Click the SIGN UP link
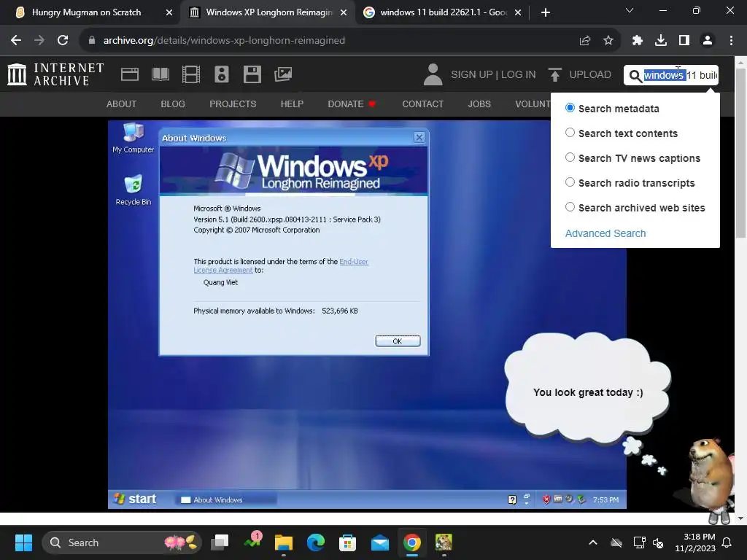Image resolution: width=747 pixels, height=560 pixels. point(472,75)
